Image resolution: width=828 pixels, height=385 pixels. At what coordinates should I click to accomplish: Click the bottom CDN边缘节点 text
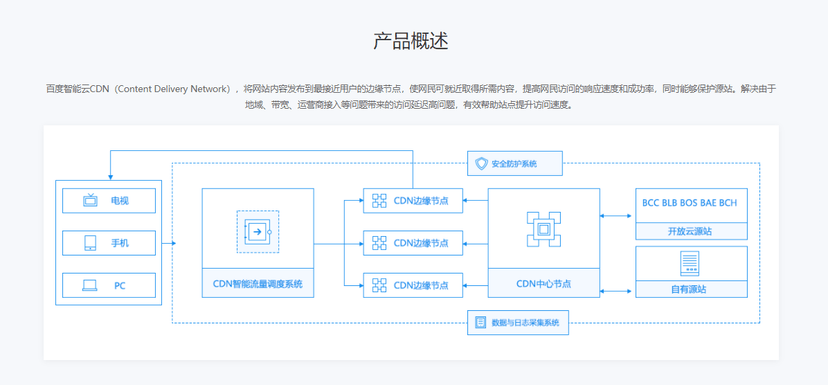tap(421, 286)
